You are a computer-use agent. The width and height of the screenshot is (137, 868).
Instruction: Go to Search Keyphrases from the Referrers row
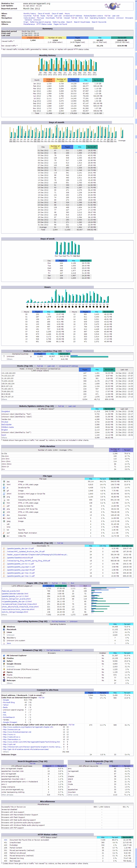pos(82,22)
